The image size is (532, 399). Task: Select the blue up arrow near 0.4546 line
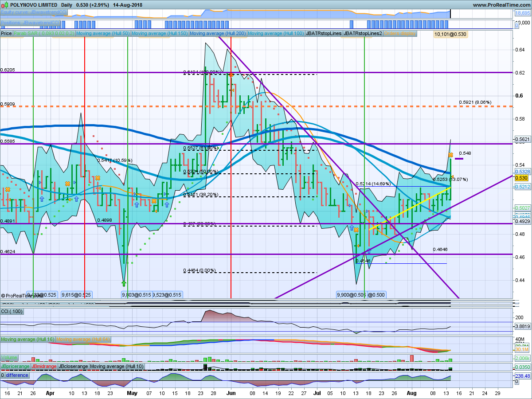tap(369, 251)
